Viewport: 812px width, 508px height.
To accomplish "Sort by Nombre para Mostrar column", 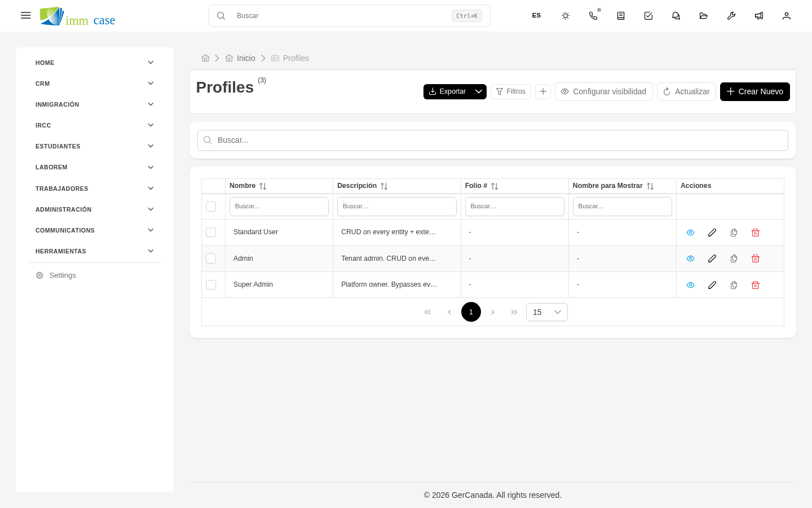I will click(x=650, y=186).
